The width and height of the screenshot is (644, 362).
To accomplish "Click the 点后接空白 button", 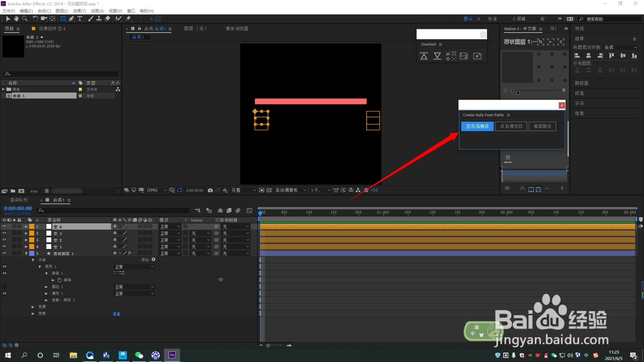I will click(x=511, y=126).
